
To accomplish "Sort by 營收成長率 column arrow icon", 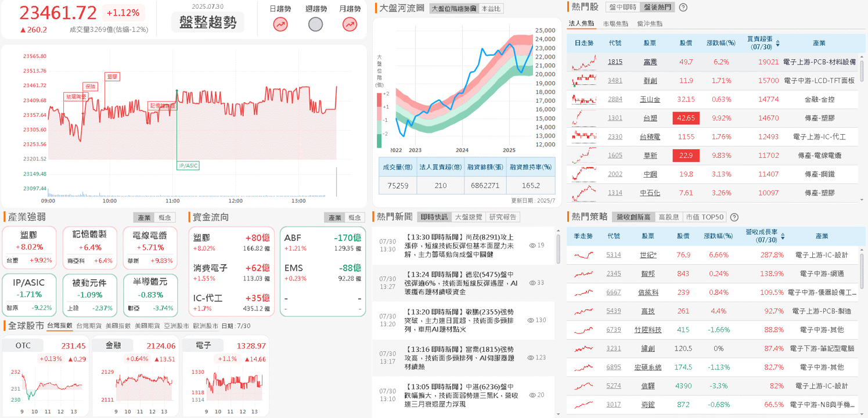I will 783,237.
